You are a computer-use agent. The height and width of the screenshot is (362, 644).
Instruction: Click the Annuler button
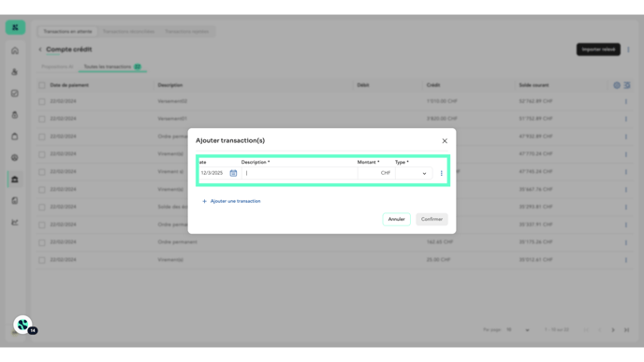click(x=396, y=219)
